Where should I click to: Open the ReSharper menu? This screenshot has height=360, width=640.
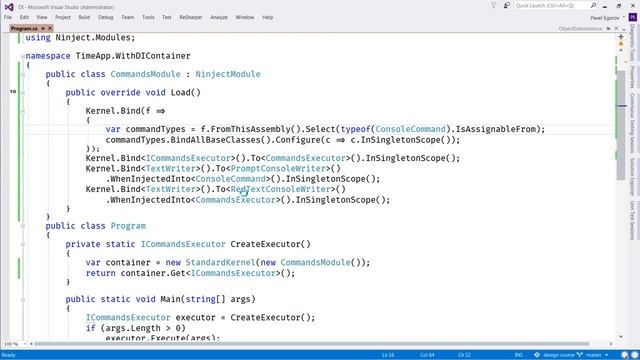click(191, 18)
